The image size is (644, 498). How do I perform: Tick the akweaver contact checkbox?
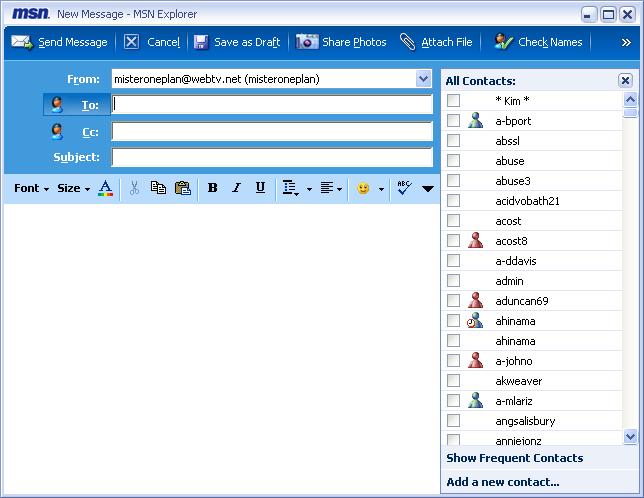[x=453, y=381]
